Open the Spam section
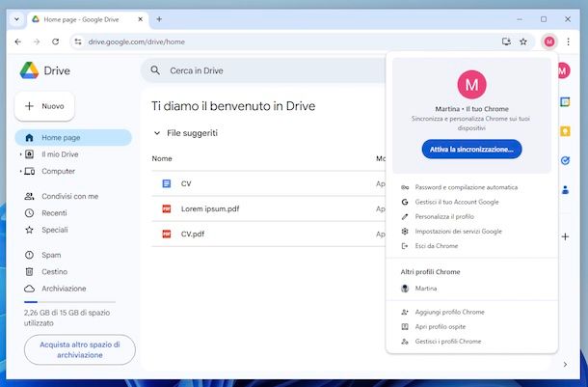The width and height of the screenshot is (588, 387). [53, 256]
